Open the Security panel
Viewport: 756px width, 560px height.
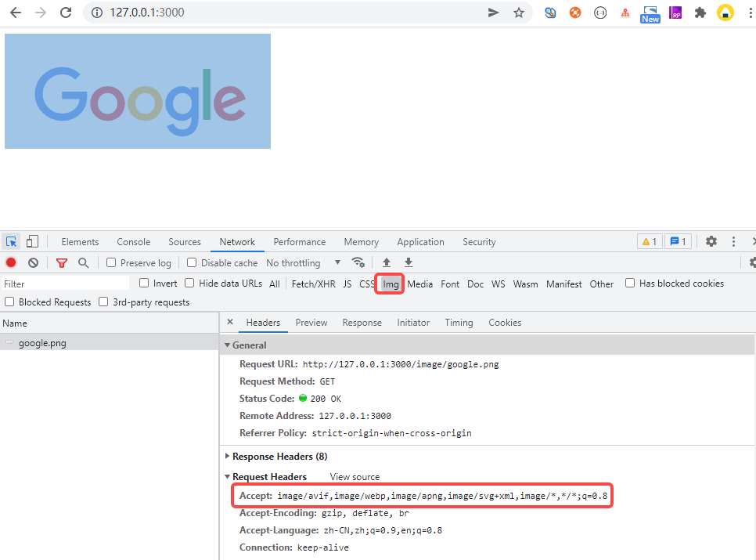[479, 242]
